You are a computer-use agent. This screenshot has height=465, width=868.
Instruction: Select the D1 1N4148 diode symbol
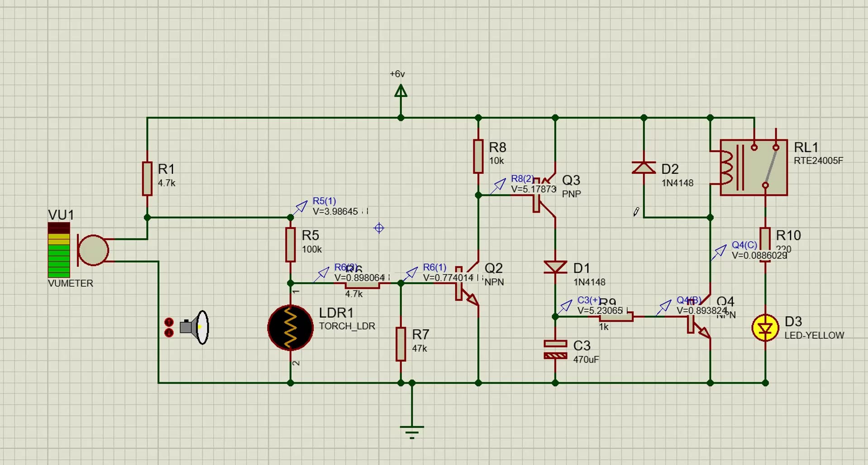point(555,267)
